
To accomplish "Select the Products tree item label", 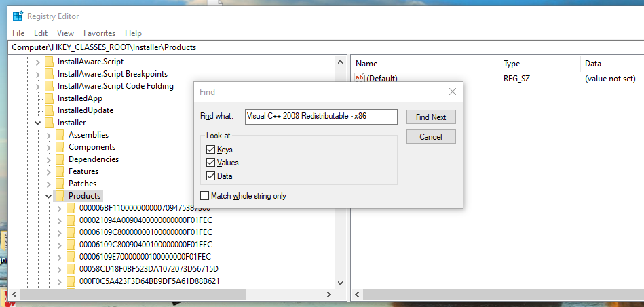I will click(85, 196).
